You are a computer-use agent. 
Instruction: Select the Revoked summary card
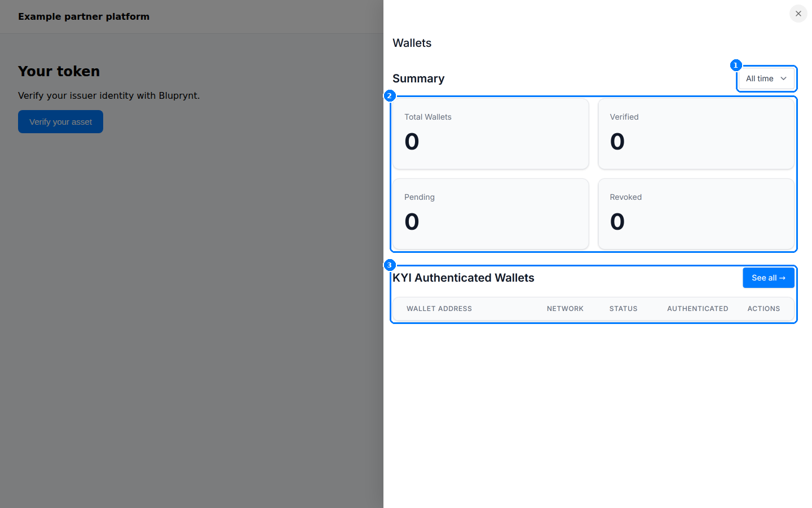tap(696, 214)
